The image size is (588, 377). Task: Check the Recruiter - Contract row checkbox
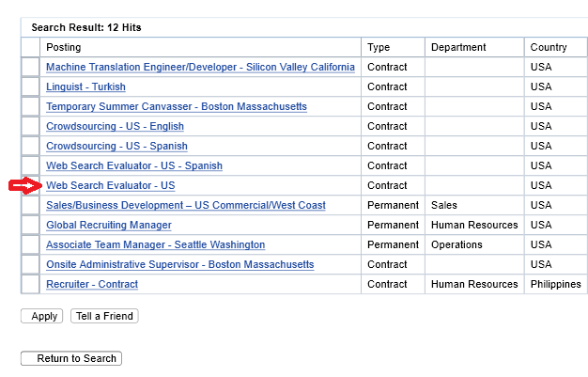point(31,284)
